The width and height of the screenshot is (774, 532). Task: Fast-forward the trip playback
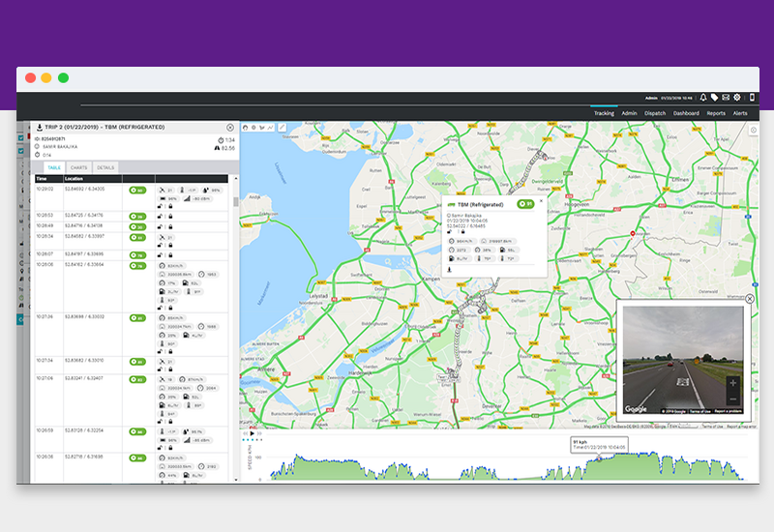(259, 433)
